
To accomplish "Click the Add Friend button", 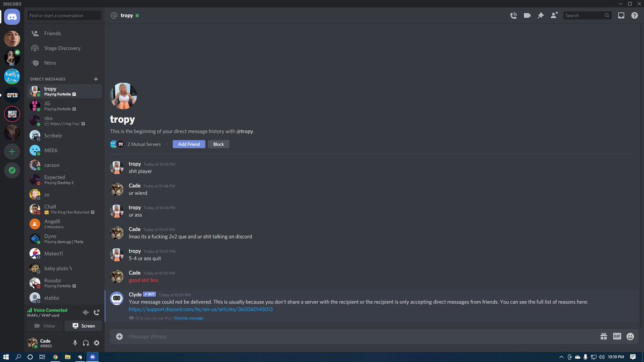I will click(x=189, y=144).
